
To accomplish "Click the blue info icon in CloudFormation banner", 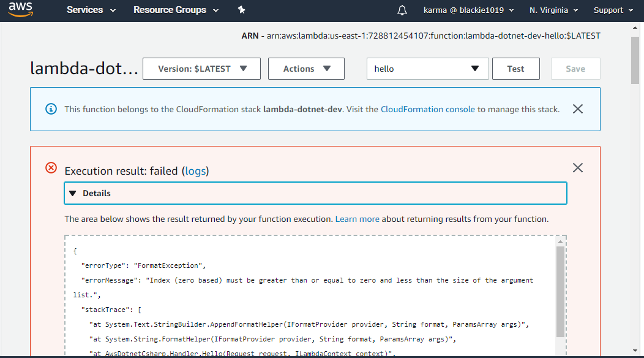I will coord(51,109).
